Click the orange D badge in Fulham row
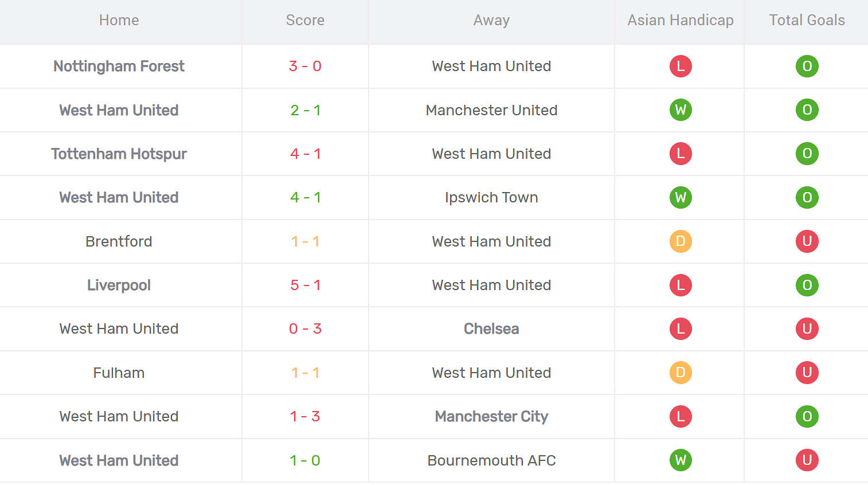 [x=681, y=373]
